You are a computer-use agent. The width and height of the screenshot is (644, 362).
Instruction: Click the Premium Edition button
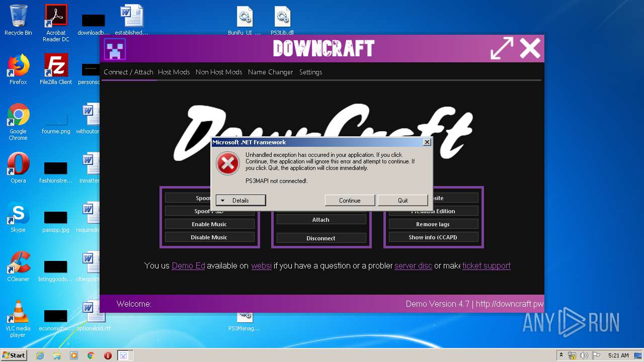[433, 211]
